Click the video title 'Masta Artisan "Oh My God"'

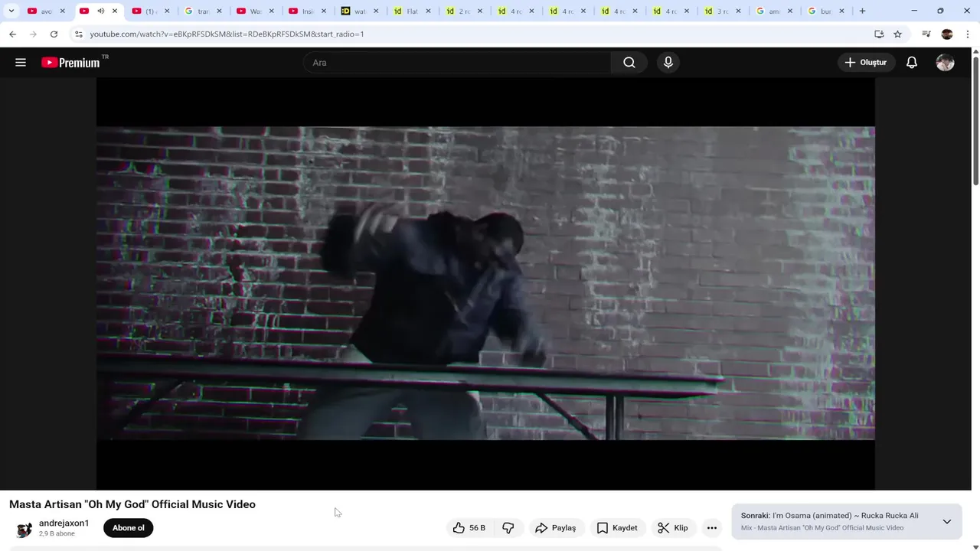click(132, 504)
